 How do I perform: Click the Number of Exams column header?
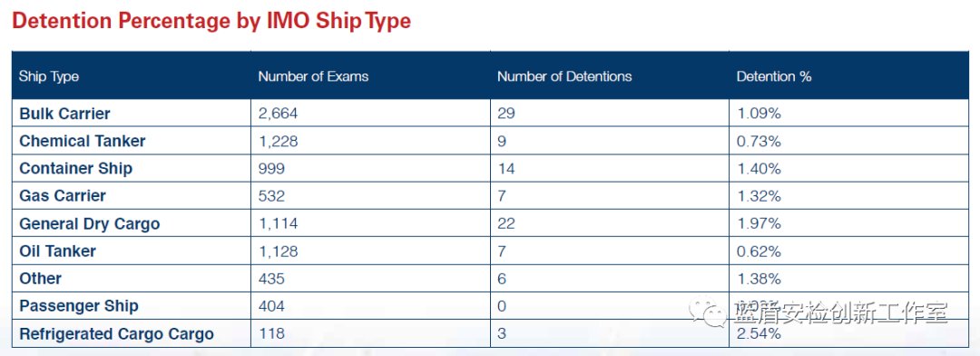tap(313, 76)
